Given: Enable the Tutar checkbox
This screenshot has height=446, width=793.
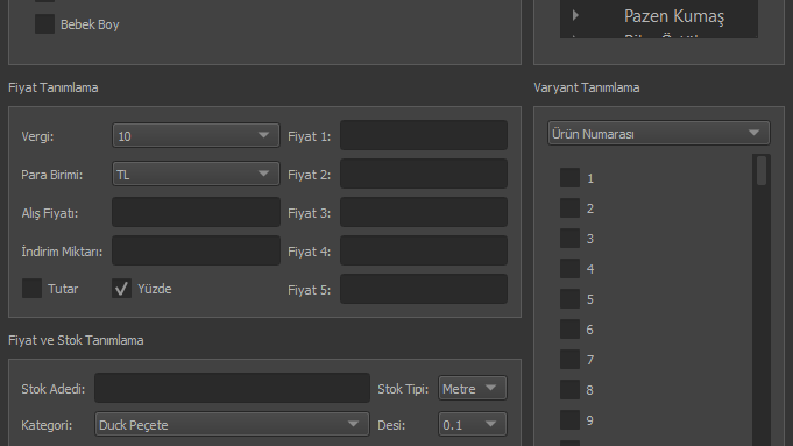Looking at the screenshot, I should (x=31, y=288).
